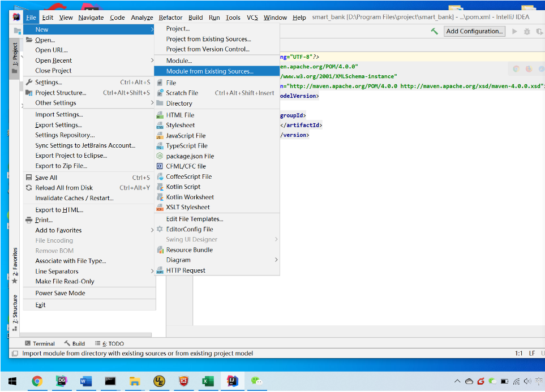This screenshot has width=545, height=392.
Task: Open the VCS menu
Action: [252, 18]
